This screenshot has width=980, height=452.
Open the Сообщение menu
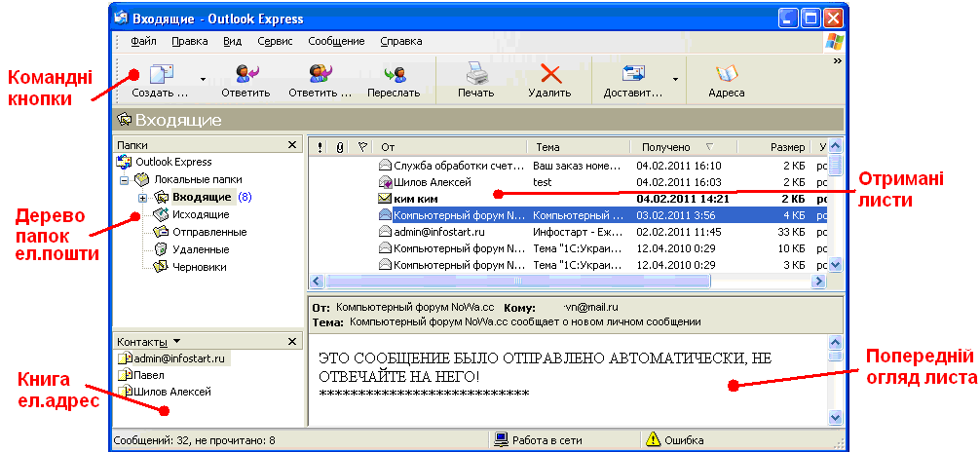point(336,41)
